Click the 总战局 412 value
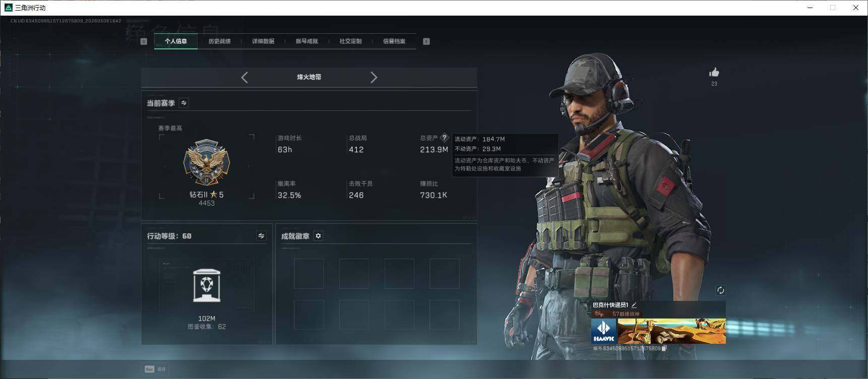 pyautogui.click(x=356, y=150)
